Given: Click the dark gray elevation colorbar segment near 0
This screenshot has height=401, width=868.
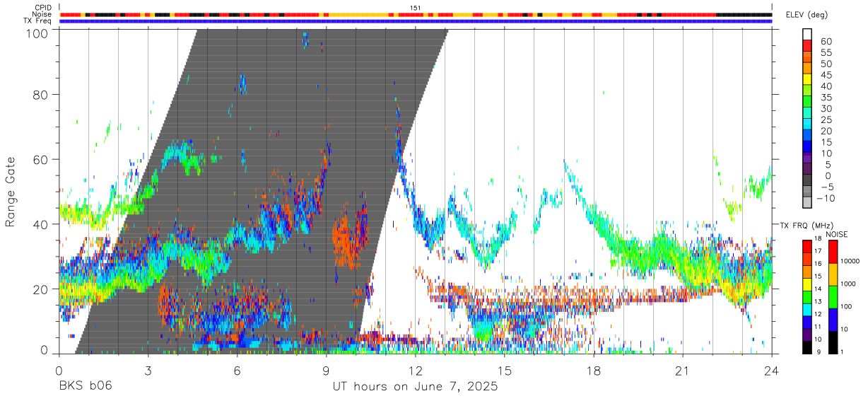Looking at the screenshot, I should (807, 180).
